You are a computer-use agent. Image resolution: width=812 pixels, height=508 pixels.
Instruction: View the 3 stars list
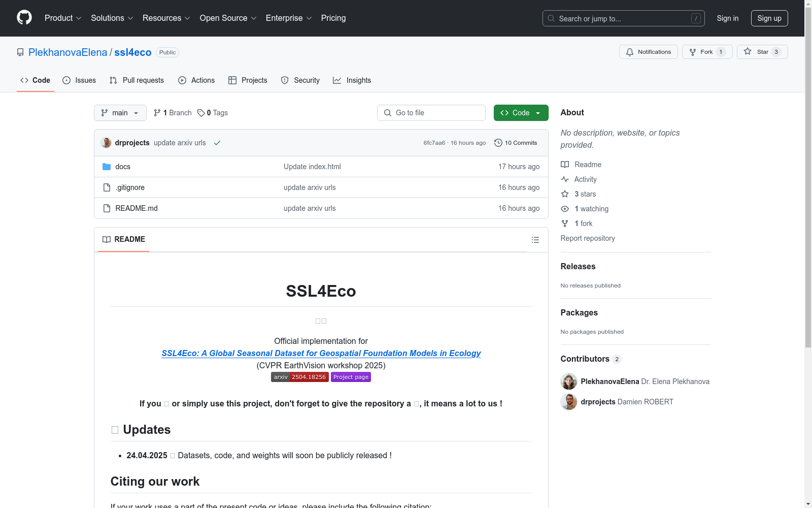pyautogui.click(x=579, y=194)
